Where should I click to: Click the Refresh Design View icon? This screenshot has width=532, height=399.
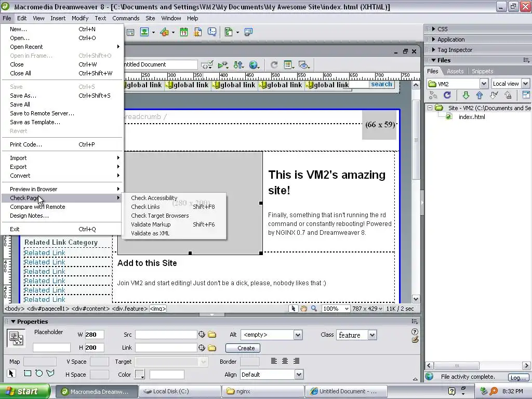(x=274, y=65)
